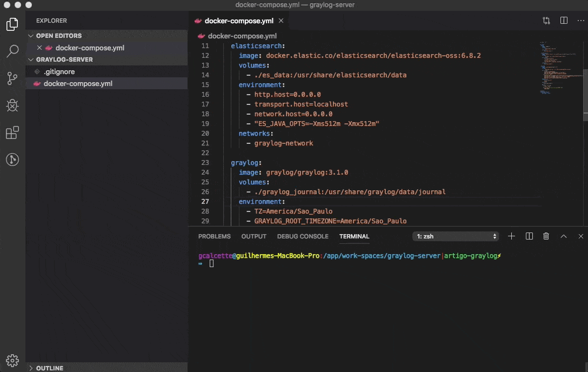The image size is (588, 372).
Task: Open the Debug view in activity bar
Action: coord(12,105)
